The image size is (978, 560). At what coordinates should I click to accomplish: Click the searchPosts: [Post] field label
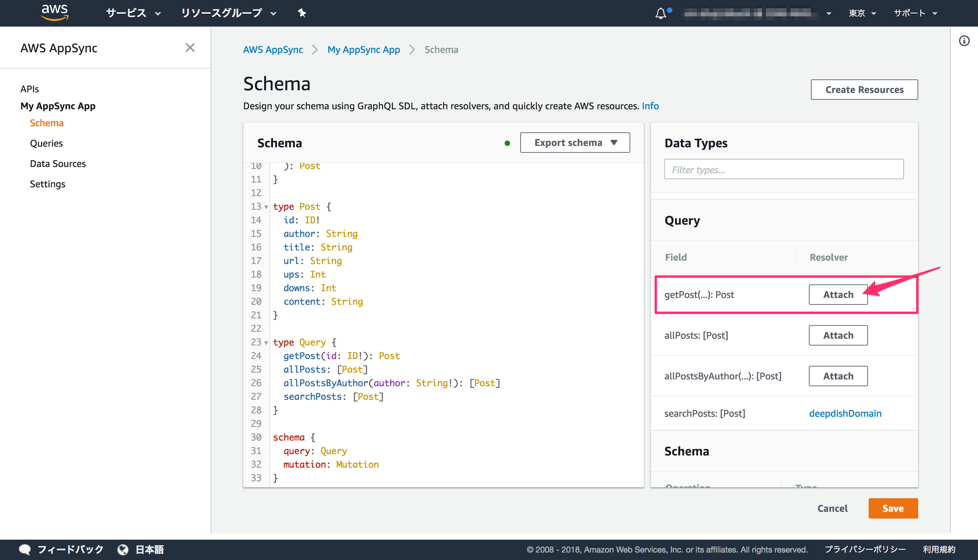[x=705, y=413]
